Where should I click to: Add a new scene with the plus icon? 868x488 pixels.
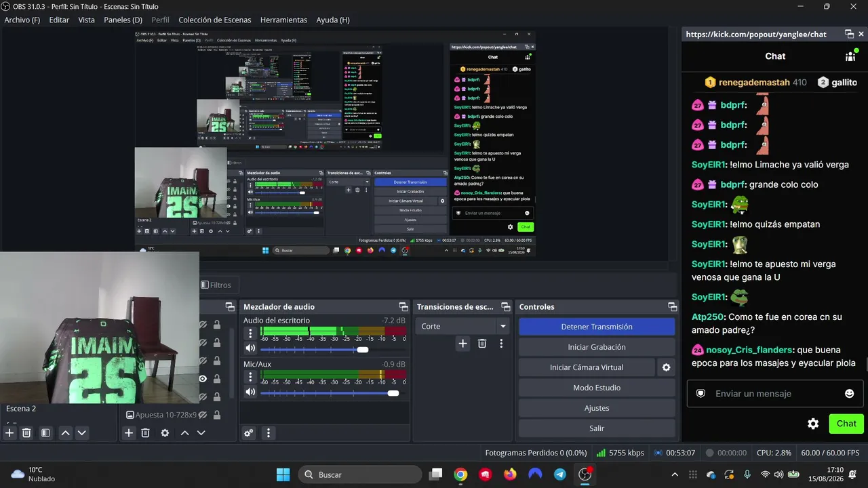tap(9, 433)
